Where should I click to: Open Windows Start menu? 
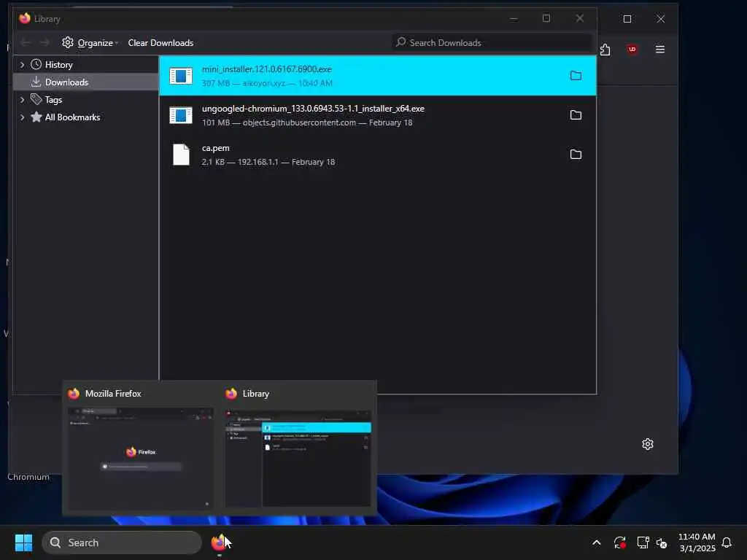[23, 542]
